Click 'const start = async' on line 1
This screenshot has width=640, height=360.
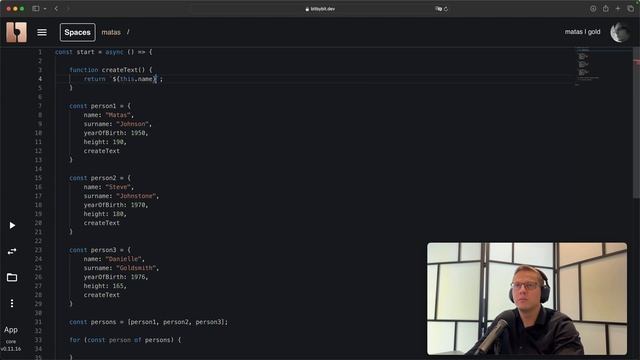pyautogui.click(x=89, y=52)
